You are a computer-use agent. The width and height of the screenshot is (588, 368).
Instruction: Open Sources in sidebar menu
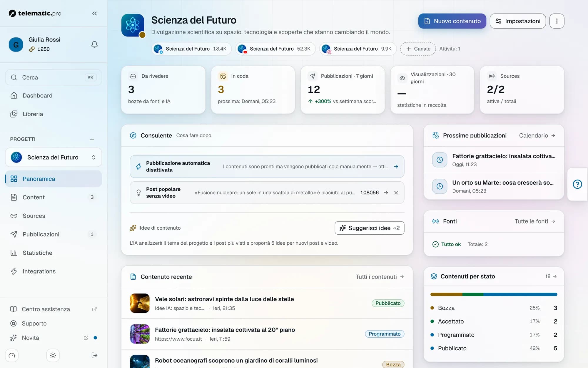(54, 216)
